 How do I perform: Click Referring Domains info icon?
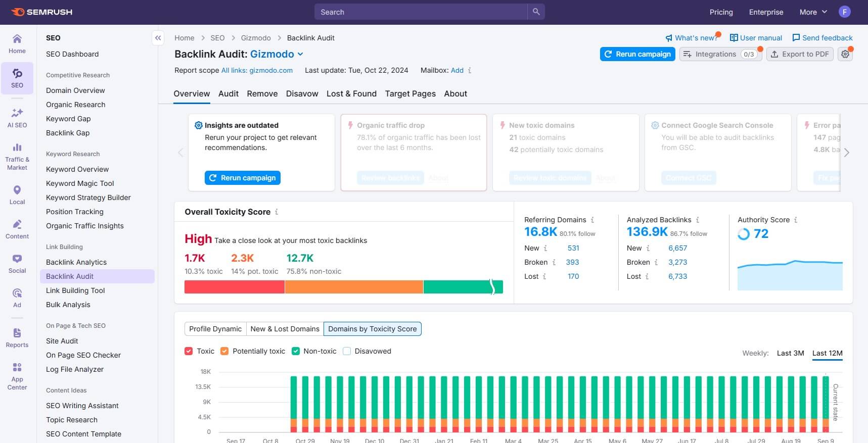592,220
